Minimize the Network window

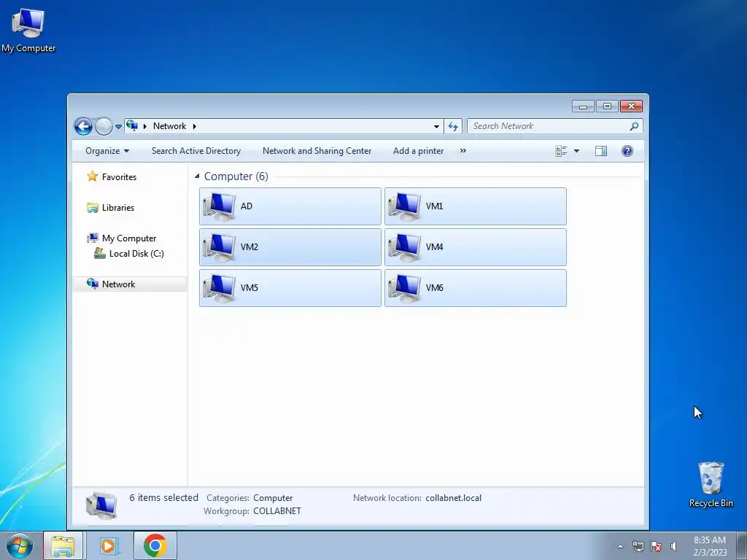(x=583, y=106)
